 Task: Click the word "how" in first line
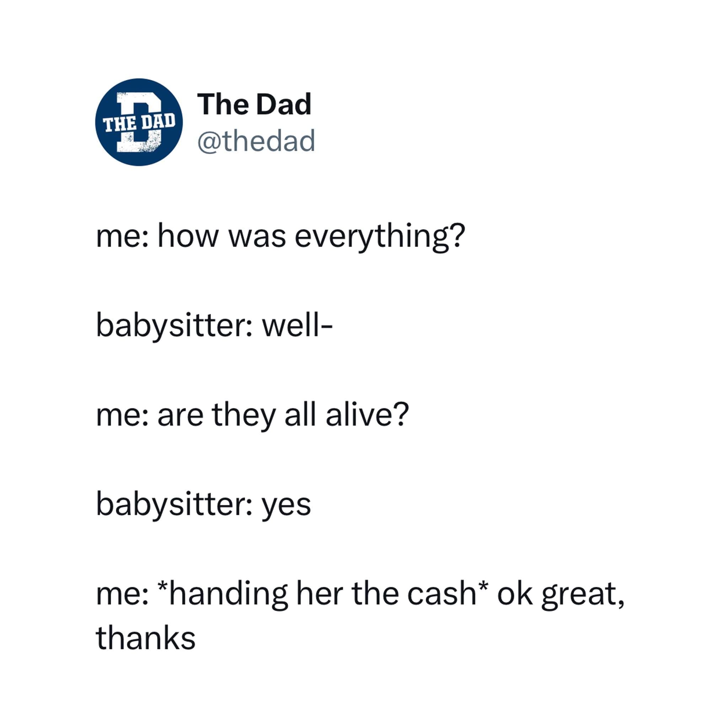(x=188, y=236)
